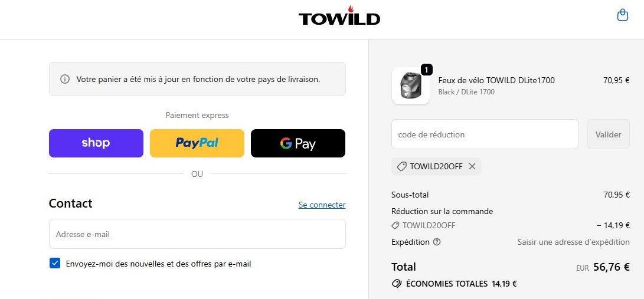Click the DLite1700 bike light thumbnail
This screenshot has width=644, height=299.
(410, 86)
